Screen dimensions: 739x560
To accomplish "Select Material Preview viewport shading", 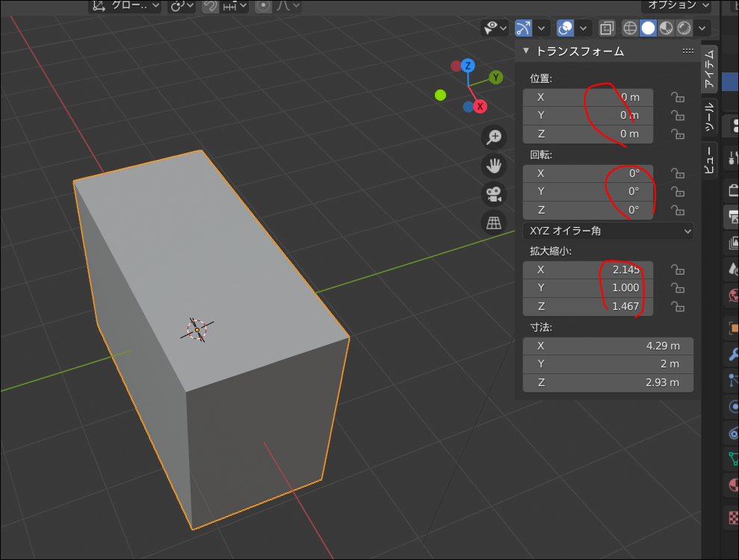I will pyautogui.click(x=666, y=28).
